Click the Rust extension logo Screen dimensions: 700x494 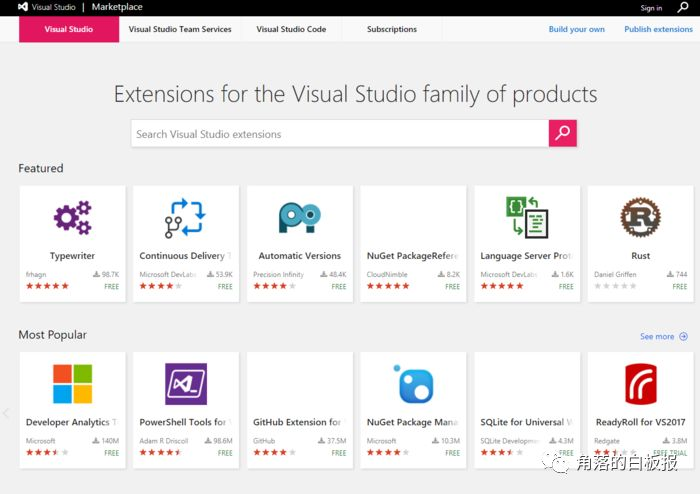[640, 218]
